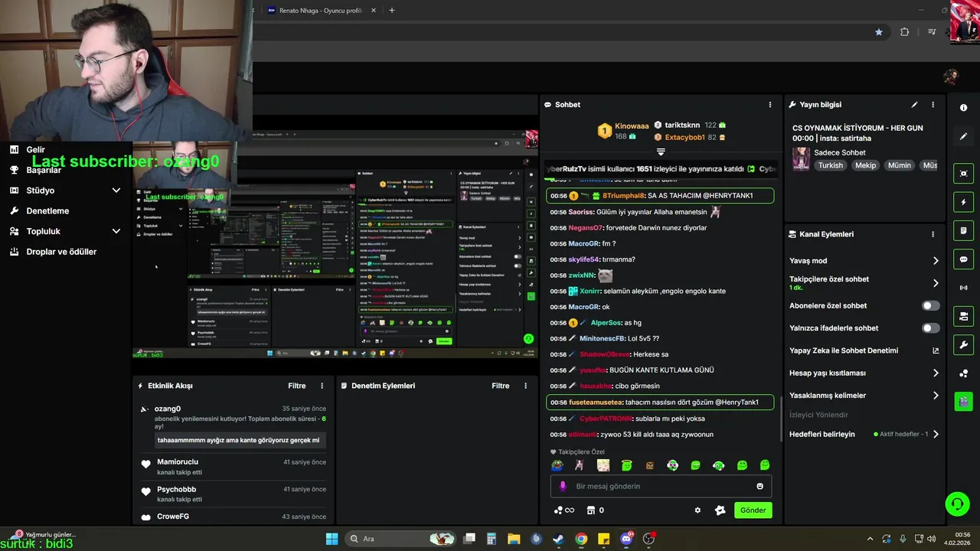Expand Yavaş mod settings chevron
The image size is (980, 551).
(935, 261)
